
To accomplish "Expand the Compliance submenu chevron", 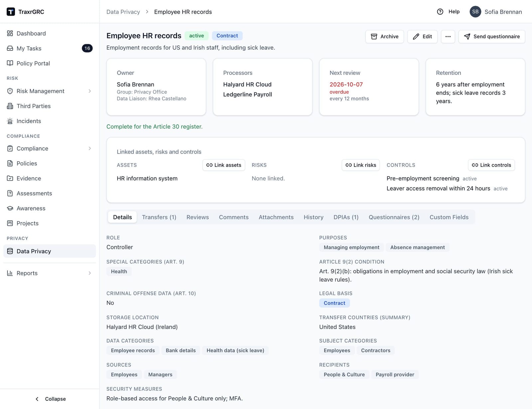I will tap(90, 148).
